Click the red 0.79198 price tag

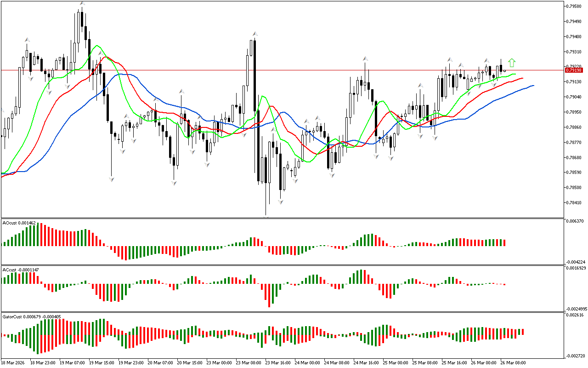coord(574,70)
